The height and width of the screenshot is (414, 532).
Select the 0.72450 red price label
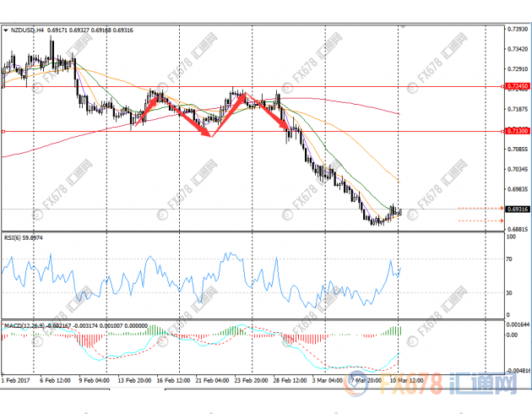[516, 86]
